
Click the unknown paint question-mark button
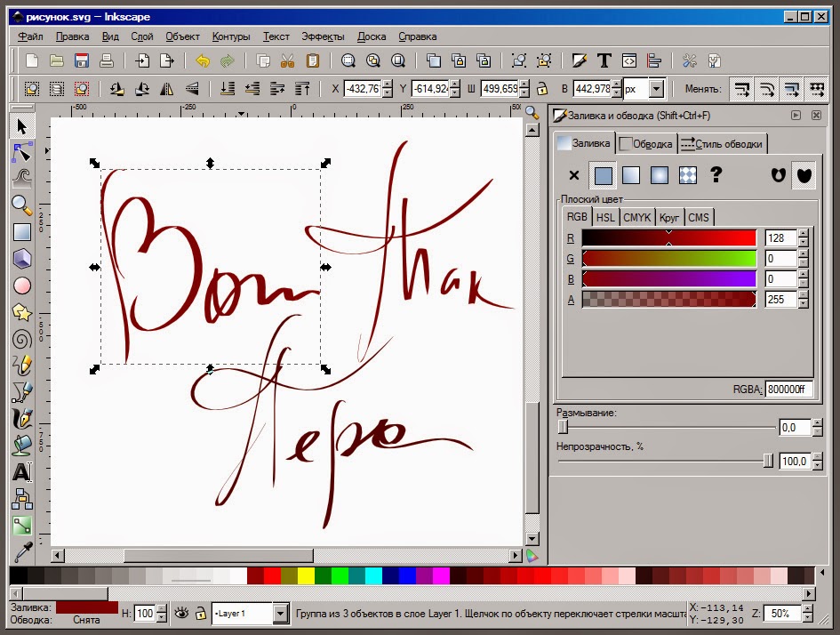pyautogui.click(x=716, y=174)
